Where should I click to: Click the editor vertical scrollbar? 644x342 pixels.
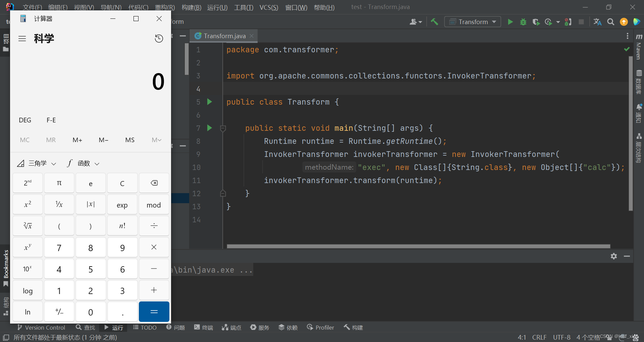tap(631, 133)
